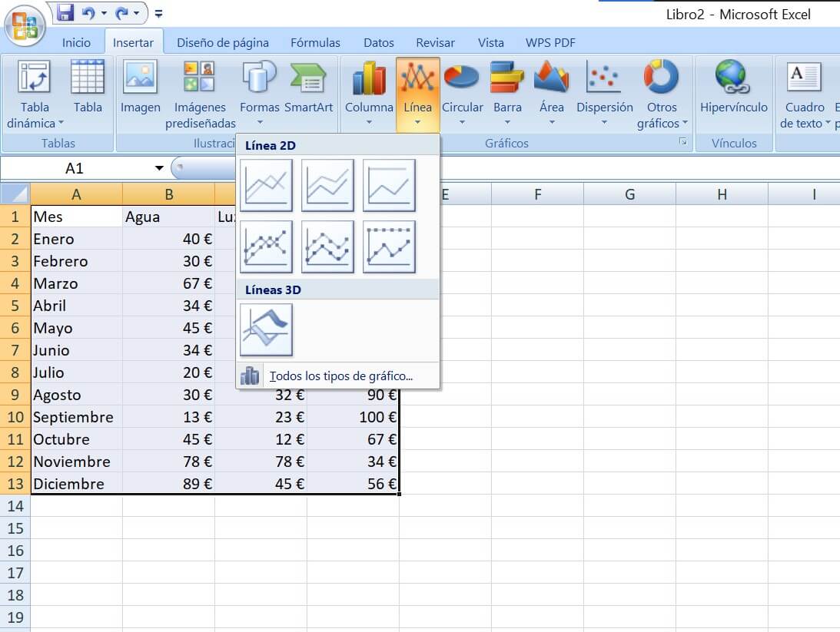Click the Diciembre cell
Viewport: 840px width, 632px height.
77,485
